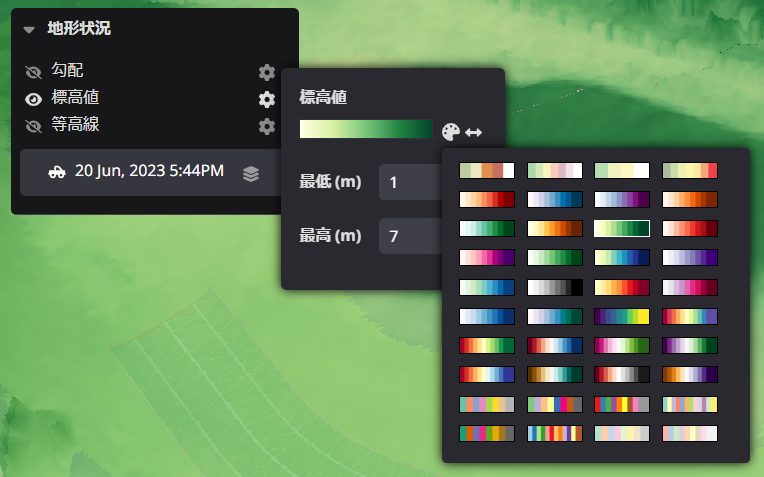Choose the rainbow spectral palette ending in purple
Viewport: 764px width, 477px height.
click(690, 317)
